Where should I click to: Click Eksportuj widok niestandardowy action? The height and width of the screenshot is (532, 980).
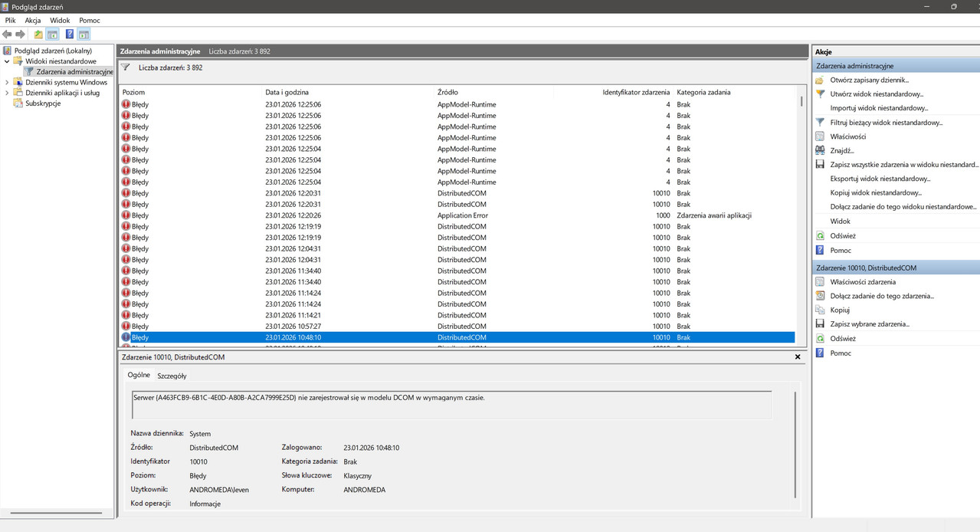pyautogui.click(x=880, y=179)
